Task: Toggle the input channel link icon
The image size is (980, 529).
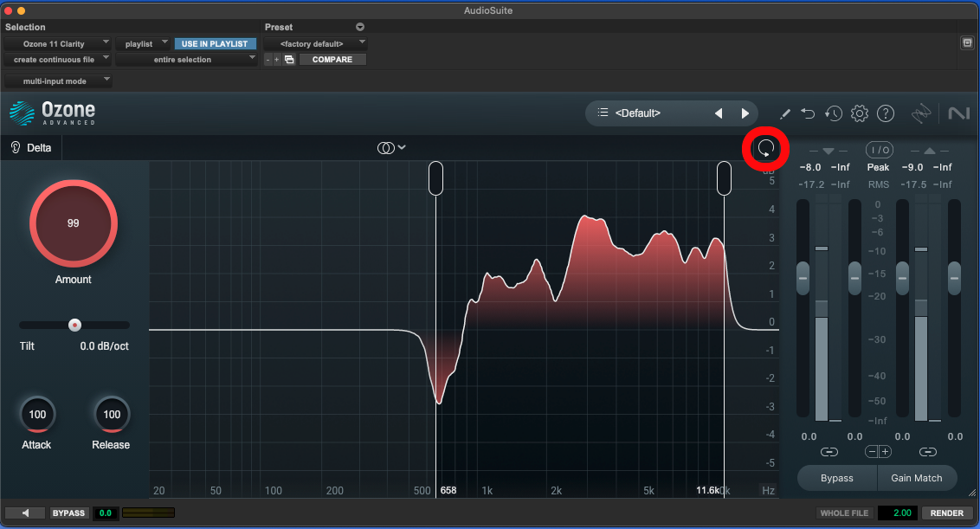Action: click(x=828, y=451)
